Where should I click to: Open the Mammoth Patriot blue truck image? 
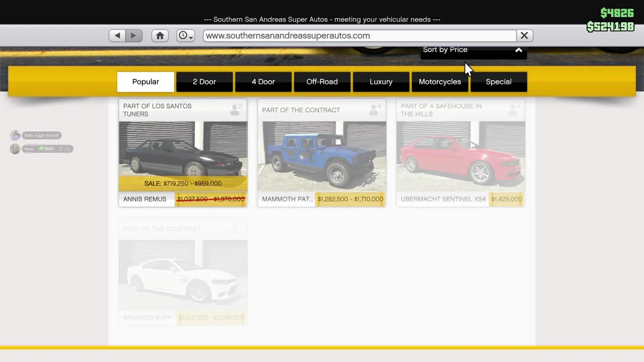coord(322,156)
